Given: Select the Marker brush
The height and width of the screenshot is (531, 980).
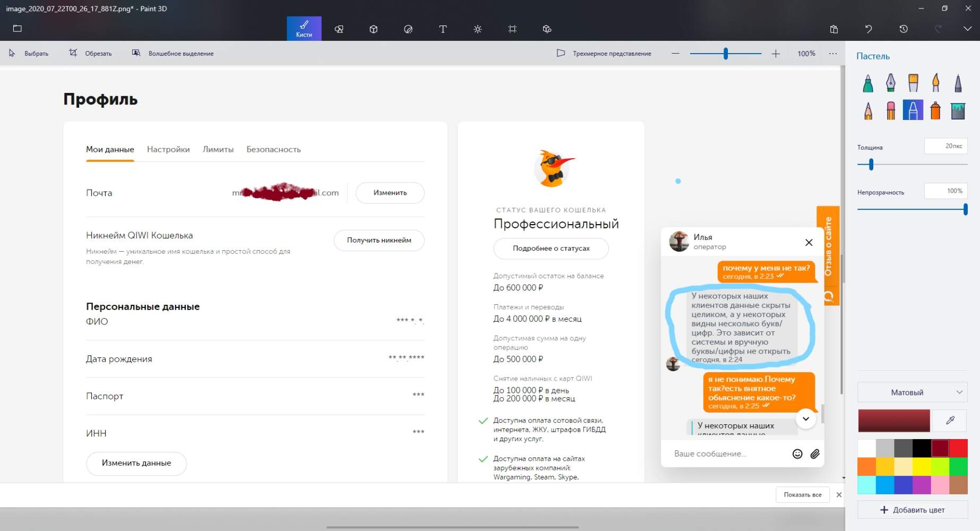Looking at the screenshot, I should pyautogui.click(x=867, y=83).
